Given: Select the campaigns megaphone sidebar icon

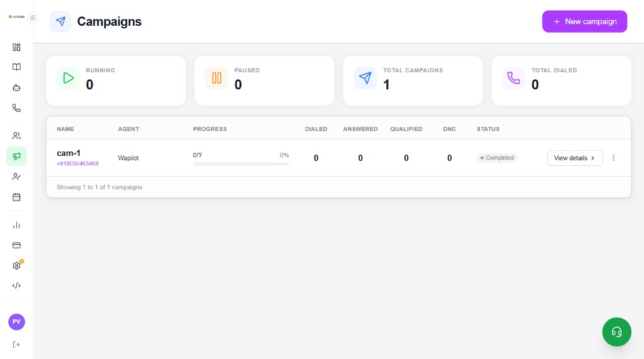Looking at the screenshot, I should [16, 157].
